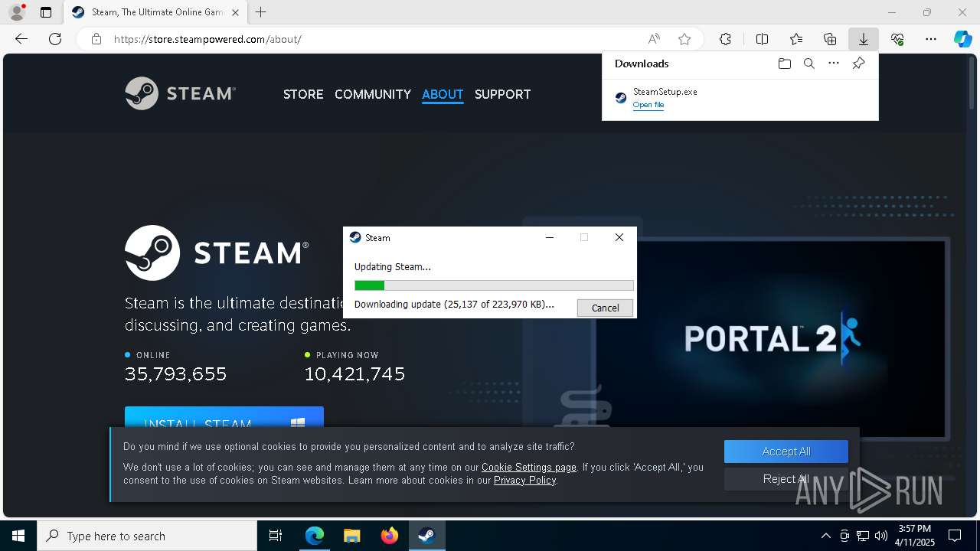Click the Steam logo in site header
Image resolution: width=980 pixels, height=551 pixels.
click(181, 93)
